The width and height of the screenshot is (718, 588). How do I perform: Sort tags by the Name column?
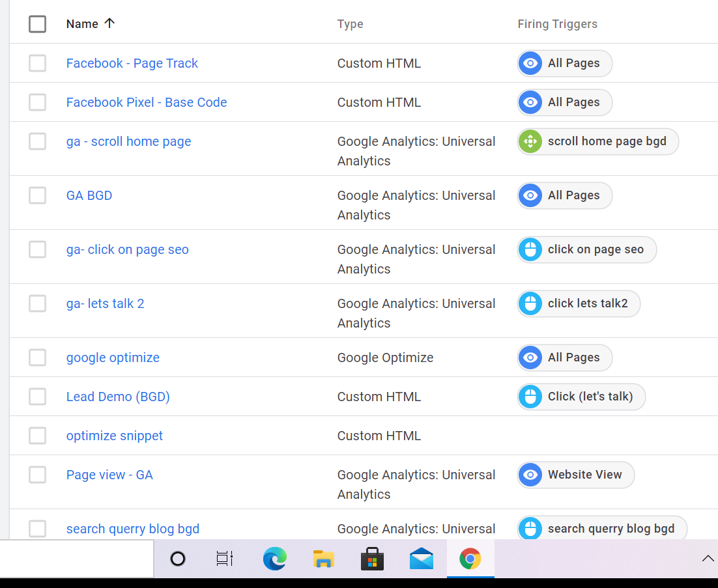click(x=82, y=24)
